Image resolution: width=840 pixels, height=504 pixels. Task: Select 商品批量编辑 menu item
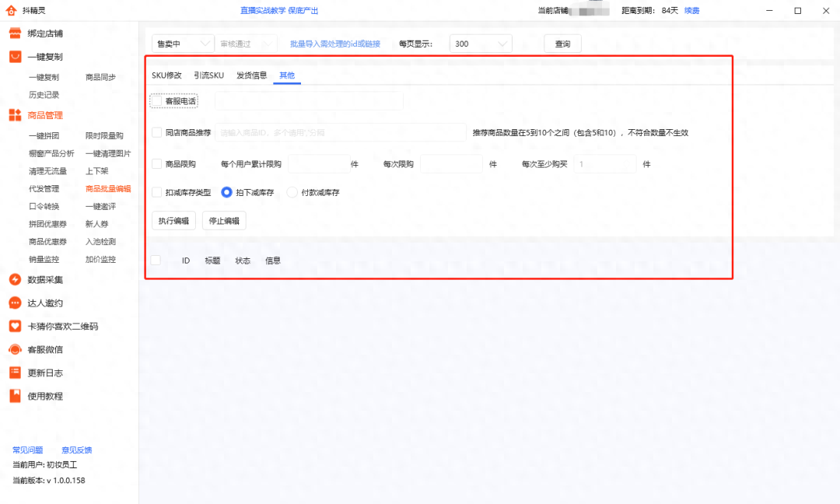coord(108,188)
